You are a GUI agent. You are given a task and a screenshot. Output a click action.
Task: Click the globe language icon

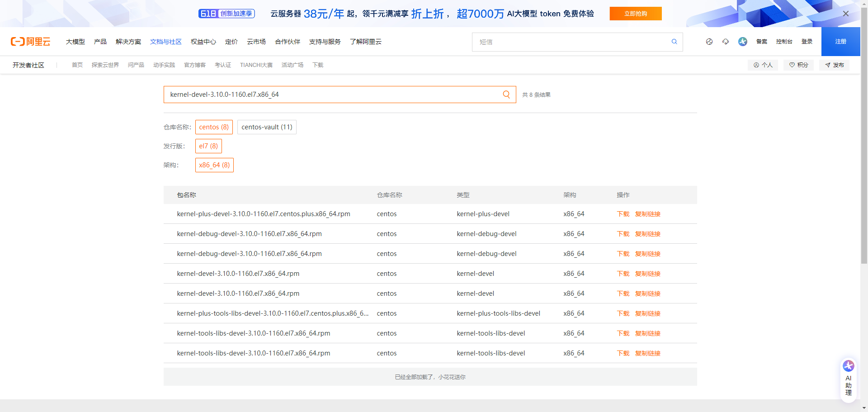(x=709, y=42)
